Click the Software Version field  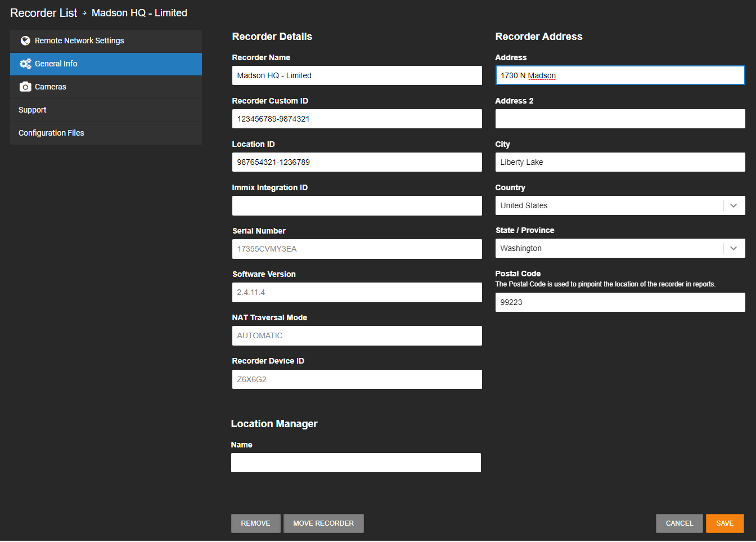[357, 292]
